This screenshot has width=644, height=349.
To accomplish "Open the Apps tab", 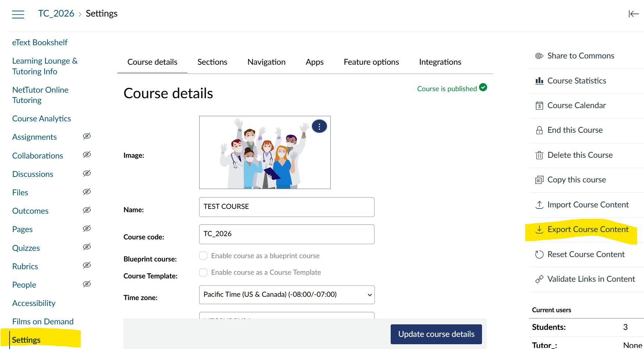I will (314, 62).
